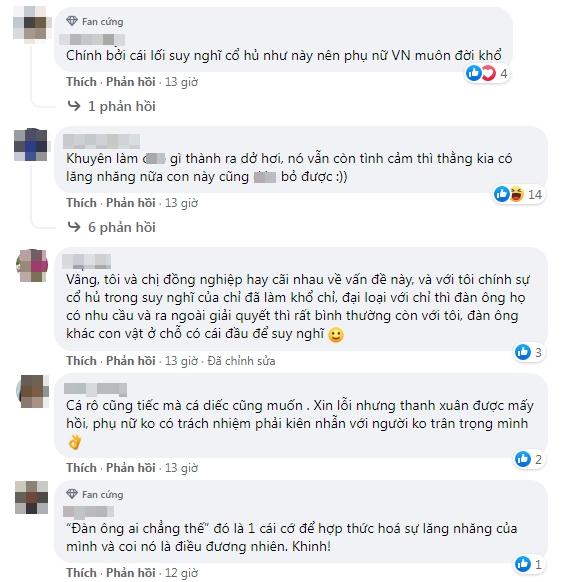
Task: Open the avatar of the first commenter
Action: (x=31, y=23)
